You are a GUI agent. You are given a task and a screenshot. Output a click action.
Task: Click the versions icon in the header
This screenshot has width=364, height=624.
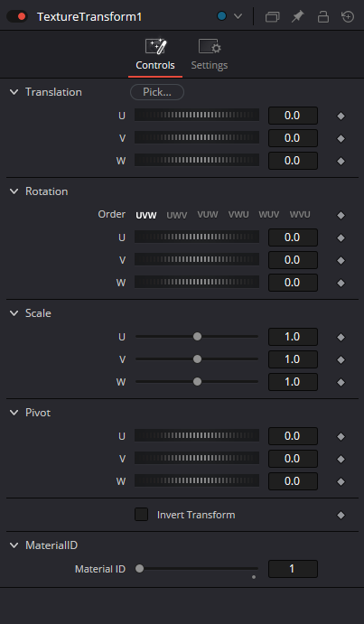(x=272, y=17)
